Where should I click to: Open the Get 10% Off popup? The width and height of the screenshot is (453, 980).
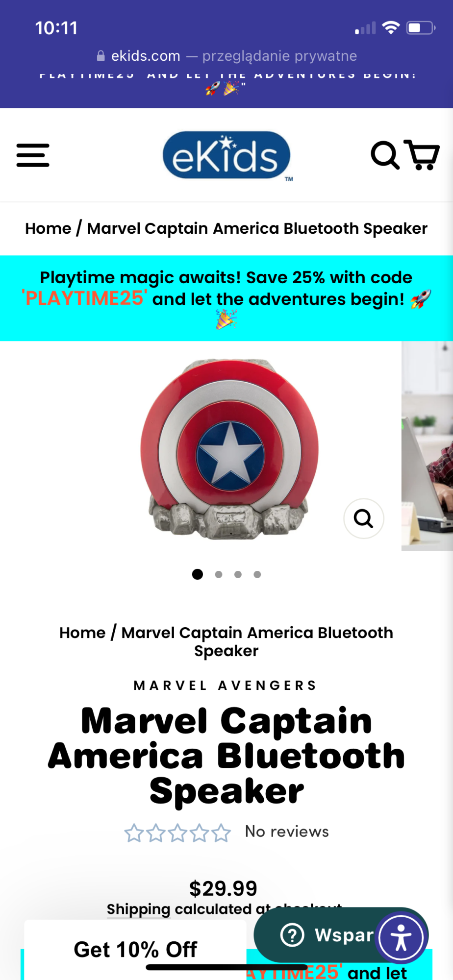(135, 950)
